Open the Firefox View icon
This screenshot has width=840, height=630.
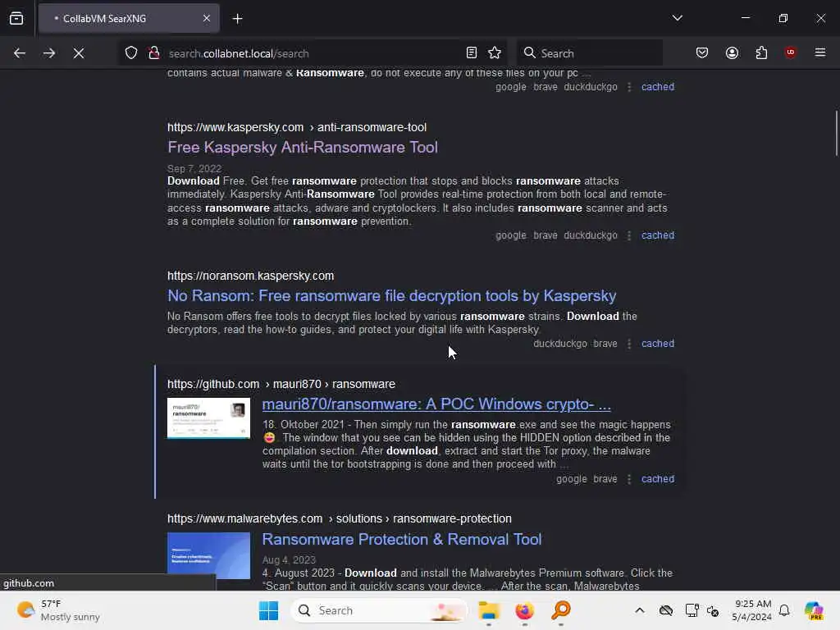(x=16, y=19)
